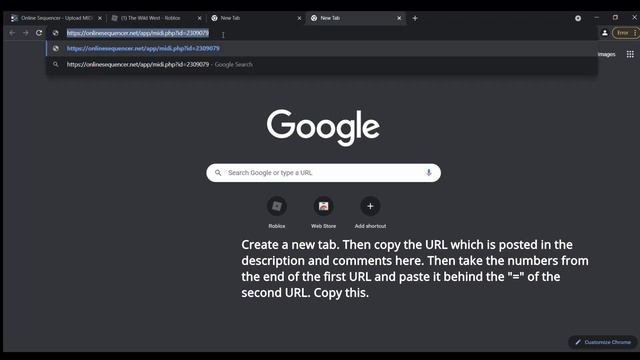
Task: Open the Chrome profile avatar icon
Action: pos(605,33)
